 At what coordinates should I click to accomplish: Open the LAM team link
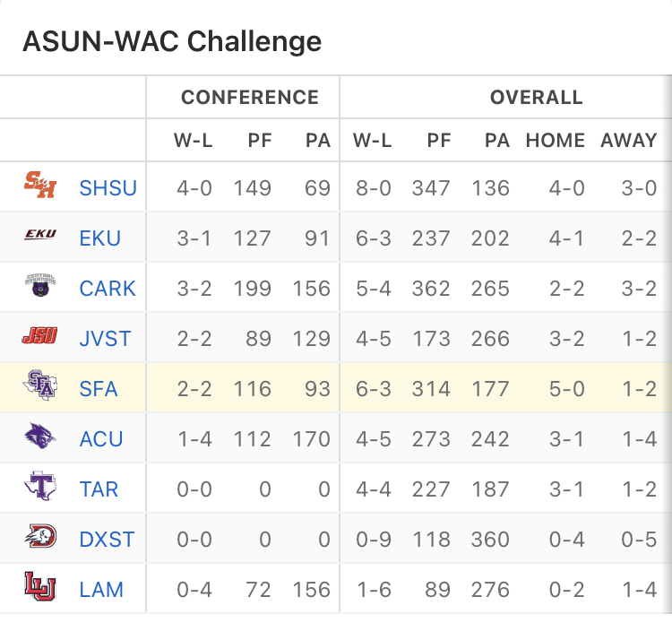[x=101, y=590]
